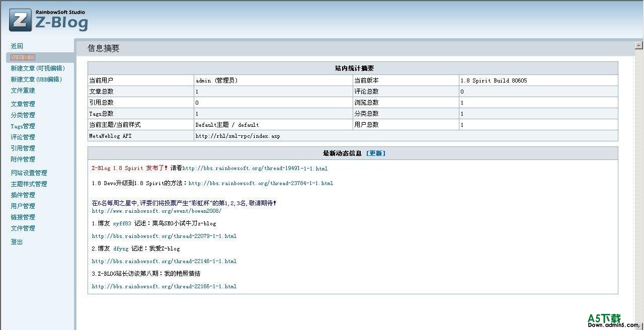Open Tags管理 in the sidebar
The image size is (644, 330).
click(x=23, y=126)
